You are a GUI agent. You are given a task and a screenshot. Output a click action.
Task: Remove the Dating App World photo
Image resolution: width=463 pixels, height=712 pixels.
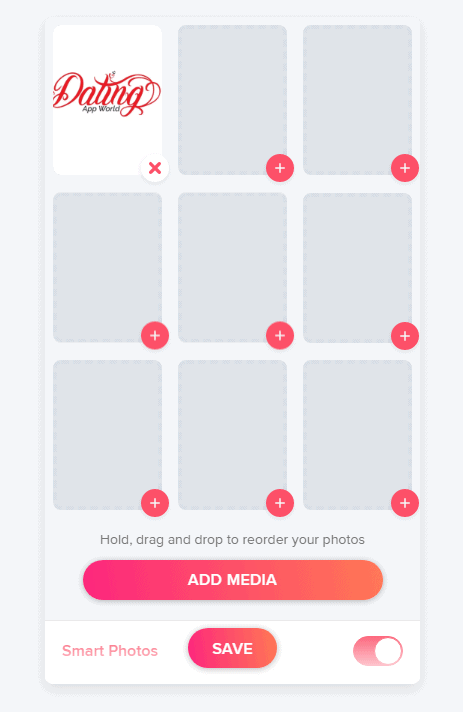coord(155,168)
